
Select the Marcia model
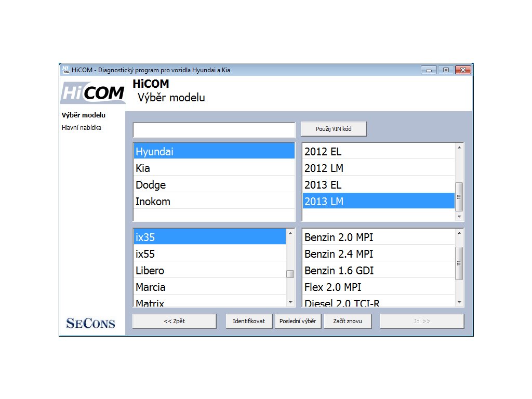coord(210,287)
